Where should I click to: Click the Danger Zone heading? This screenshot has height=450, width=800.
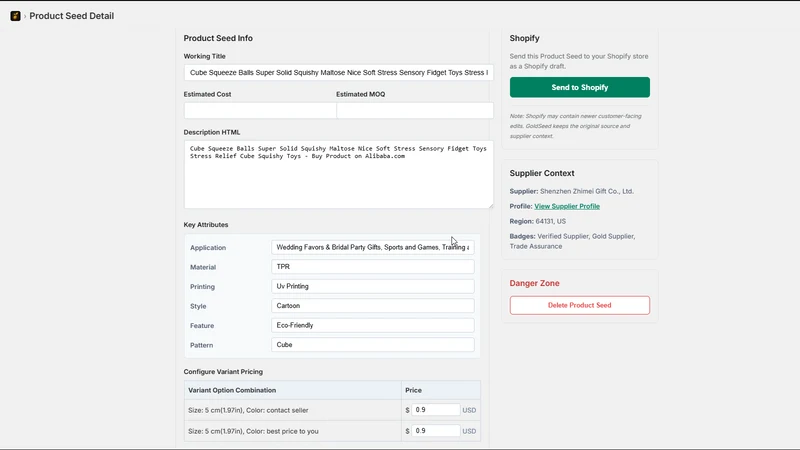(x=534, y=283)
